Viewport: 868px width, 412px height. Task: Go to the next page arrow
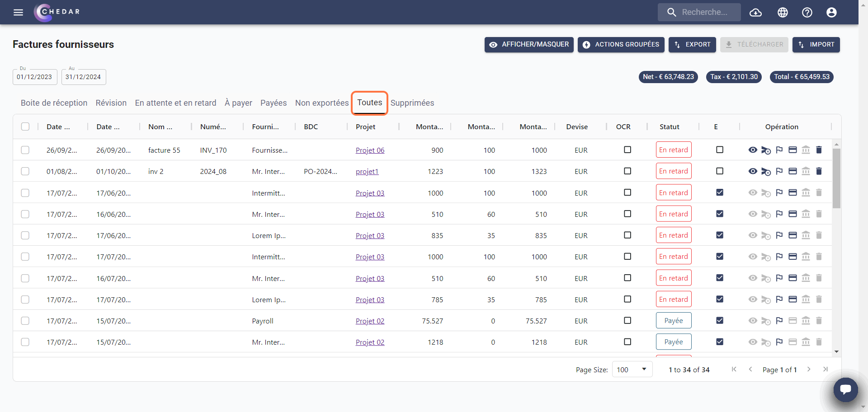coord(809,370)
